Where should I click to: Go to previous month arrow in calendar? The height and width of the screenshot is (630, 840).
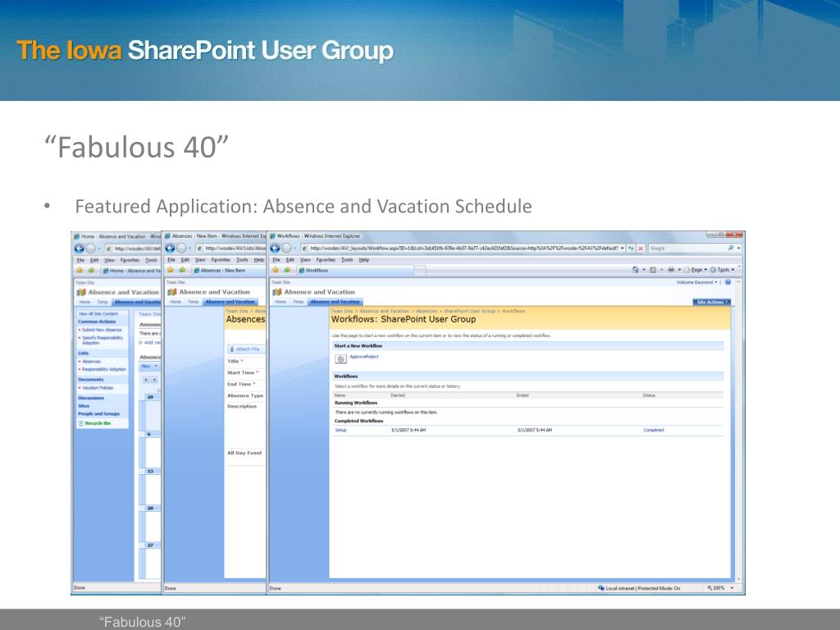coord(146,380)
